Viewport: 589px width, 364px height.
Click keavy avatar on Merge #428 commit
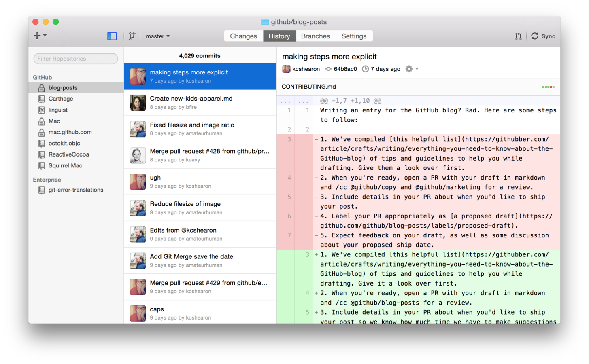click(x=138, y=155)
